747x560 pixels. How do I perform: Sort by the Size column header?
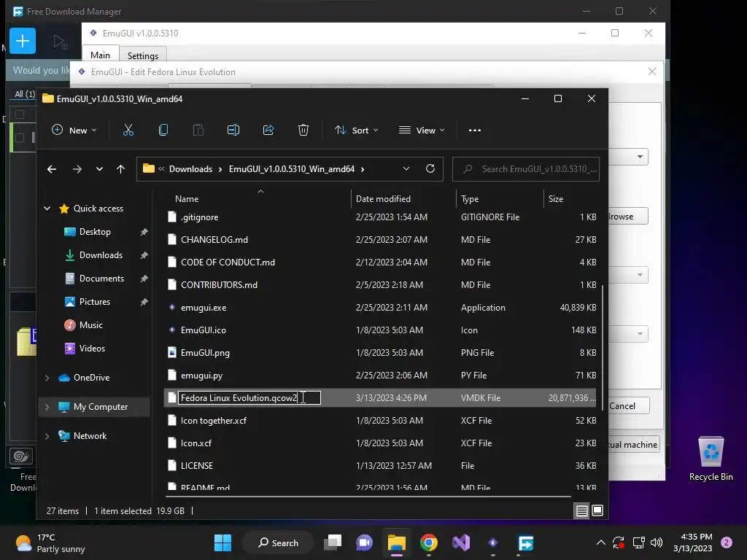coord(570,198)
